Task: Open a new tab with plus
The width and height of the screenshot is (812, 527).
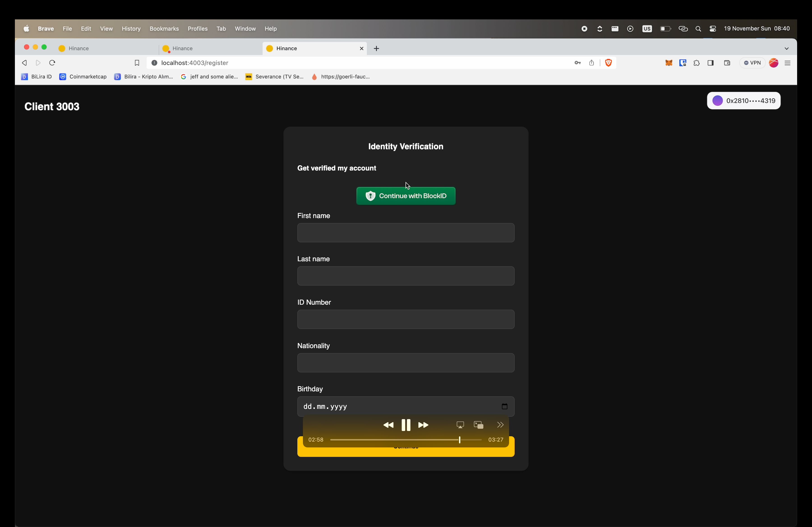Action: 377,48
